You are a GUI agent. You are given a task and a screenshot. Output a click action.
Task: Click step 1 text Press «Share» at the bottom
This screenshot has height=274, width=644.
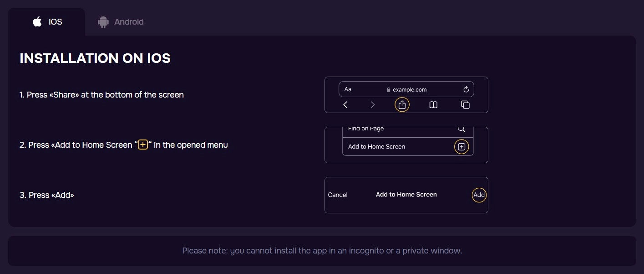(x=101, y=95)
